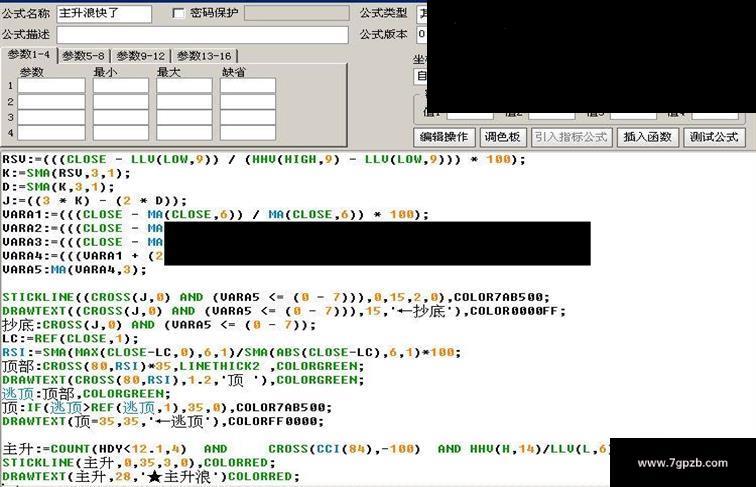756x487 pixels.
Task: Click the 缺省 field in row 3
Action: [248, 117]
